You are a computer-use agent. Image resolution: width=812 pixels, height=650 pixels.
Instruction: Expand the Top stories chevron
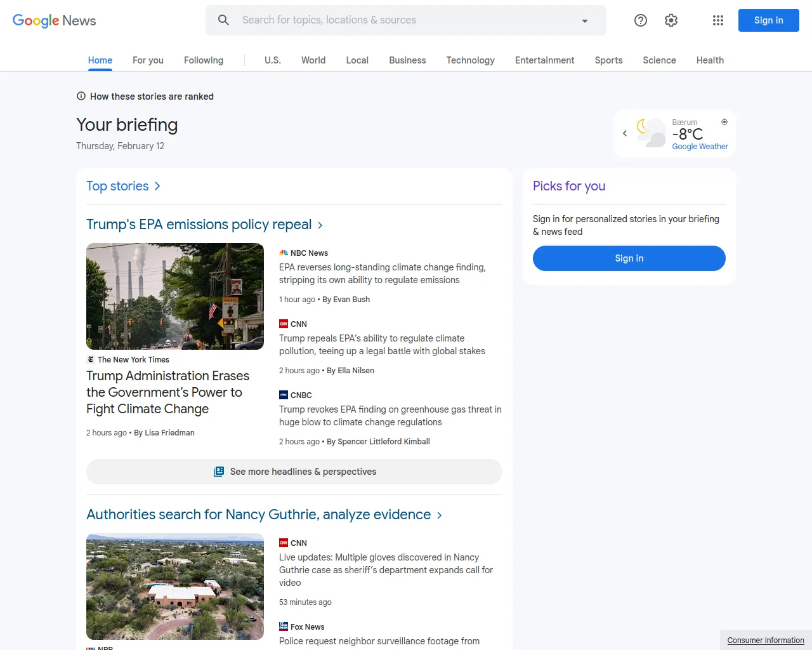tap(157, 186)
